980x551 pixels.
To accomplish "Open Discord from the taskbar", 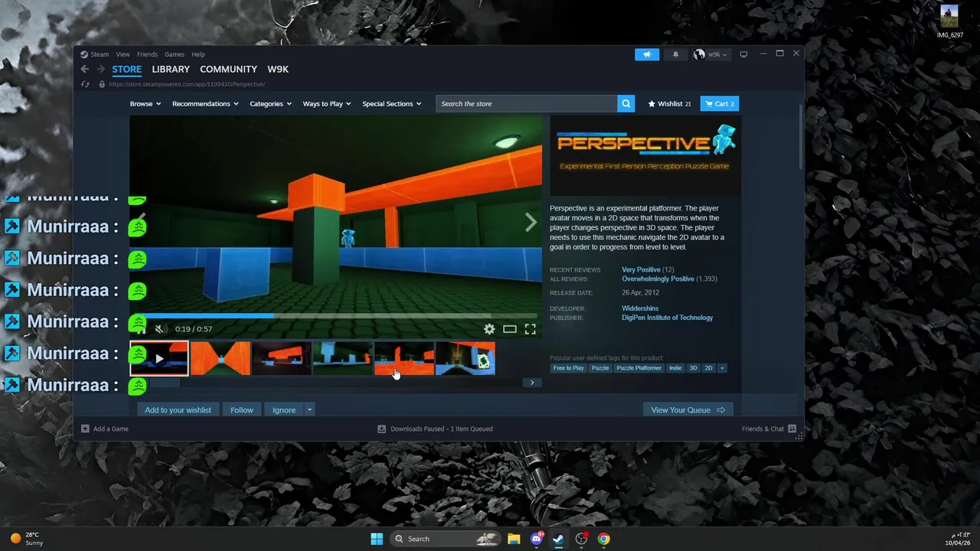I will pos(537,539).
